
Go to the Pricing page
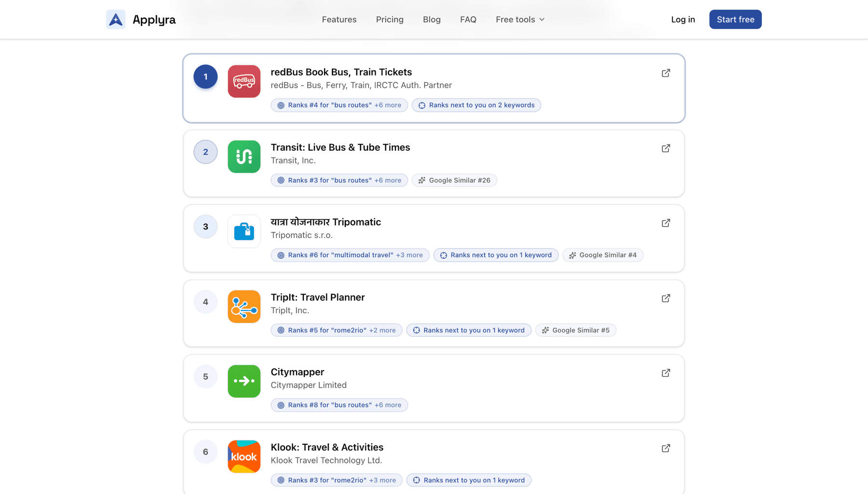[x=390, y=19]
